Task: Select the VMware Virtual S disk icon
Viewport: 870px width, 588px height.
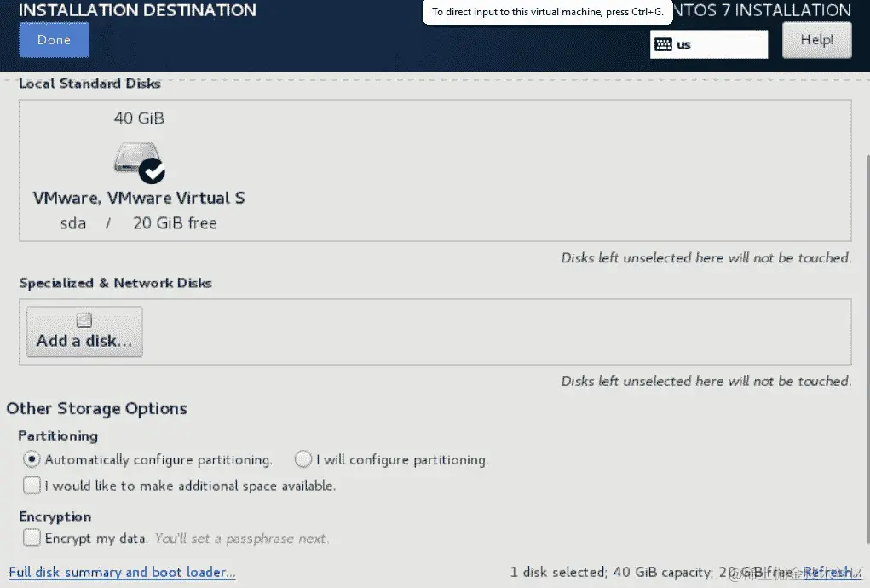Action: (139, 162)
